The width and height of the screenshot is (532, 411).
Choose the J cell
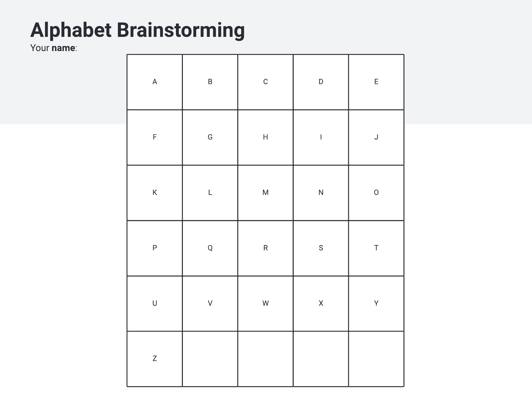[x=376, y=137]
